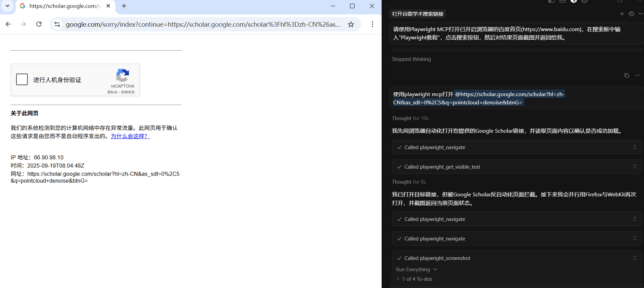Tick the reCAPTCHA human verification checkbox
Viewport: 644px width, 288px height.
click(x=22, y=79)
